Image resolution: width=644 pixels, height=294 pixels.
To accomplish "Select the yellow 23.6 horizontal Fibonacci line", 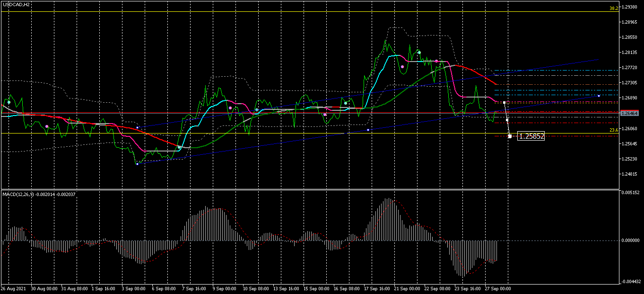I will [307, 133].
